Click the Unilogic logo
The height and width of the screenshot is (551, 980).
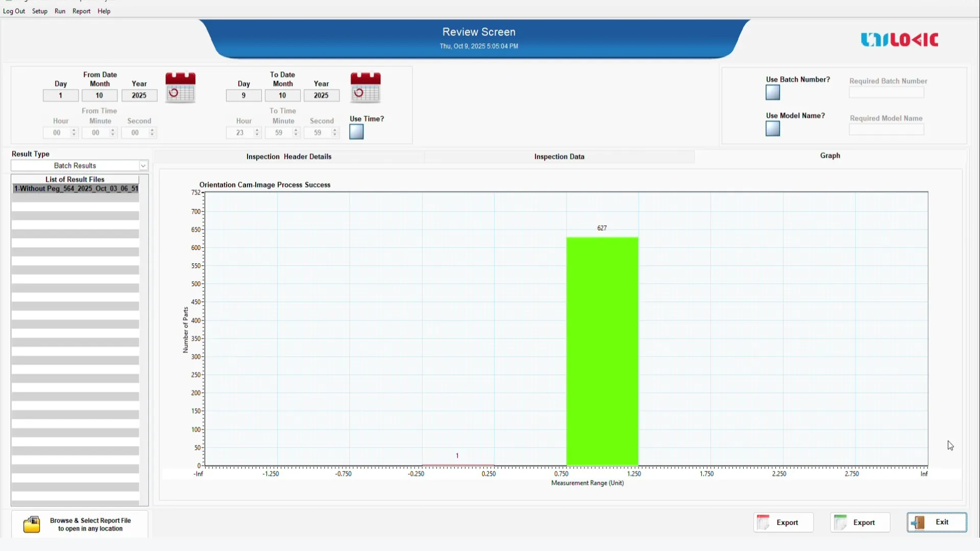tap(899, 40)
